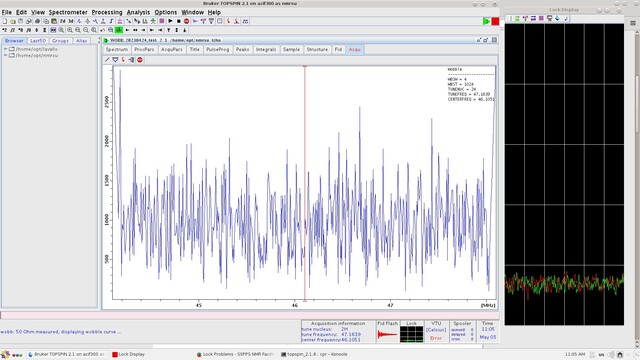Switch to the Fid tab
The height and width of the screenshot is (360, 640).
click(338, 49)
